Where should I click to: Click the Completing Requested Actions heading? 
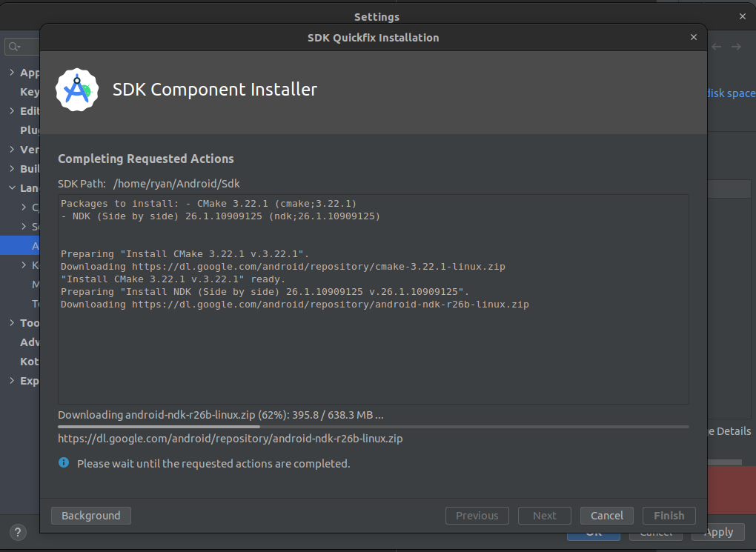click(x=145, y=159)
